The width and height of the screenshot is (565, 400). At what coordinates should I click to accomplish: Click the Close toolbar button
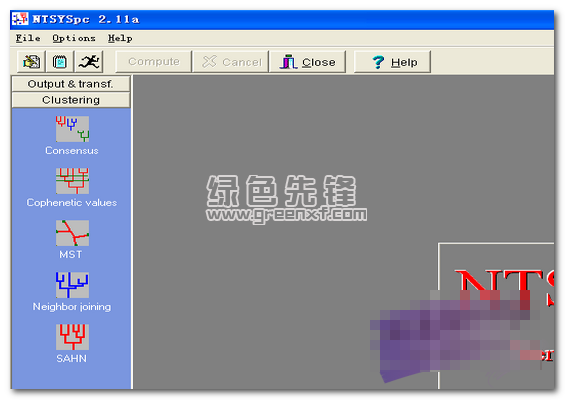[307, 62]
